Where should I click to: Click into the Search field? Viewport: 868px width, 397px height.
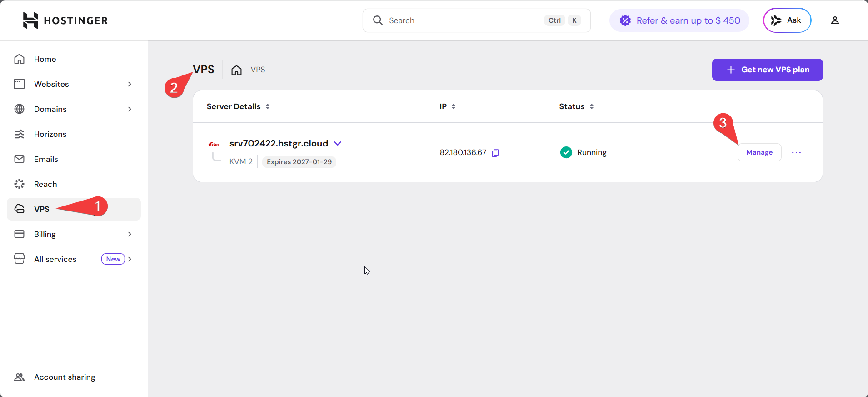point(476,20)
